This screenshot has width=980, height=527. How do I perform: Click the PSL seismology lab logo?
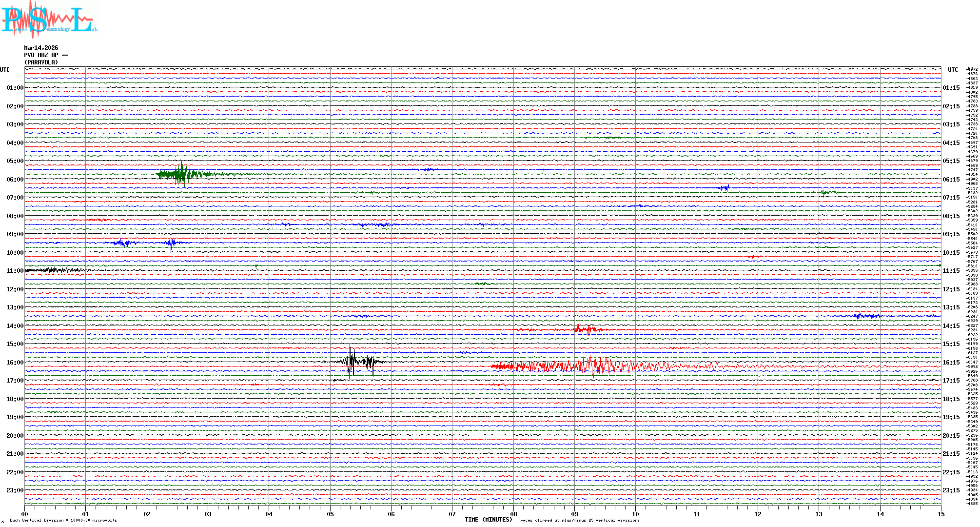pyautogui.click(x=48, y=20)
